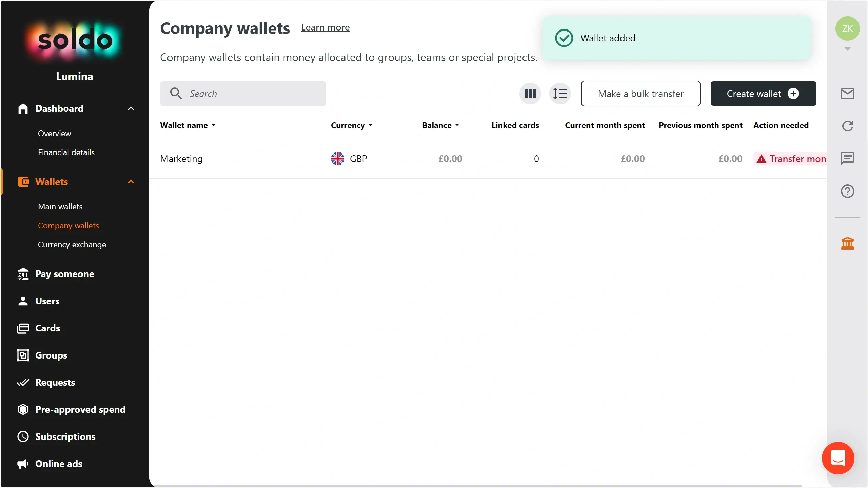Click the Users menu label
This screenshot has width=868, height=488.
47,301
